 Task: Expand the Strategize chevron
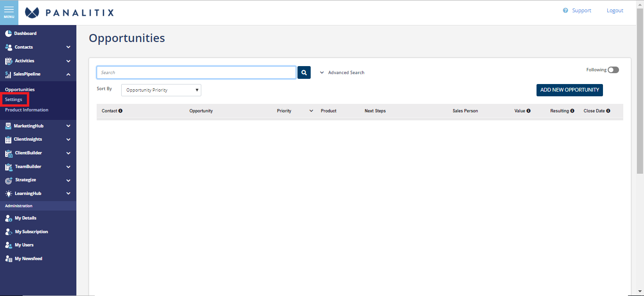point(68,180)
